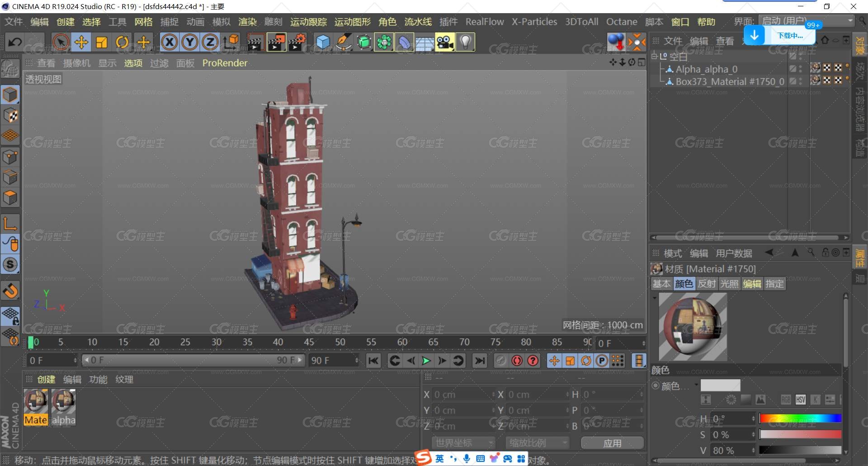Open the Floor environment objects
868x466 pixels.
click(x=425, y=42)
